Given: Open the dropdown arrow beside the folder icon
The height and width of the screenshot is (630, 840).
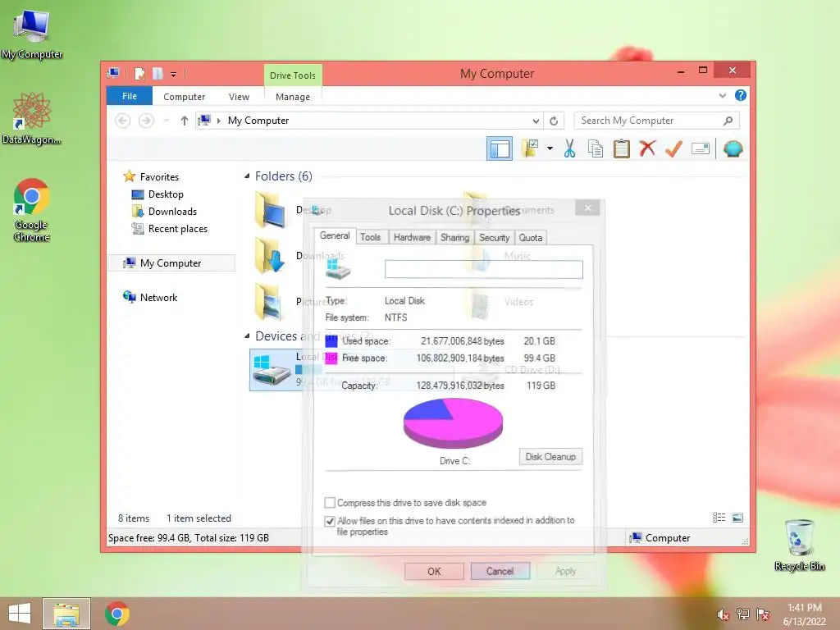Looking at the screenshot, I should click(550, 148).
